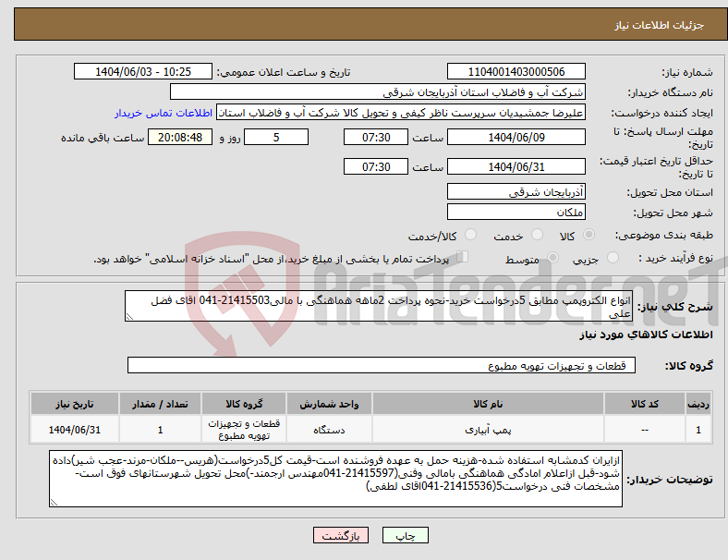The image size is (728, 560).
Task: Select the کالا radio button
Action: (x=588, y=235)
